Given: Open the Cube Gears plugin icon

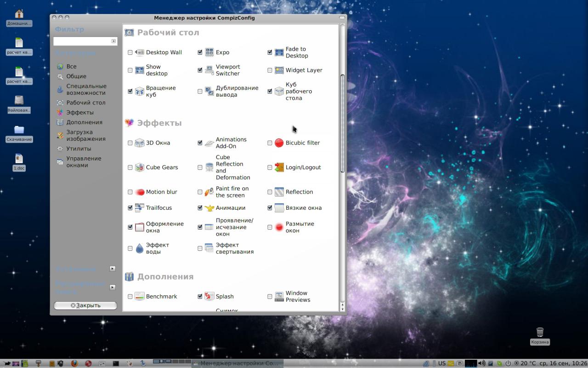Looking at the screenshot, I should point(140,167).
